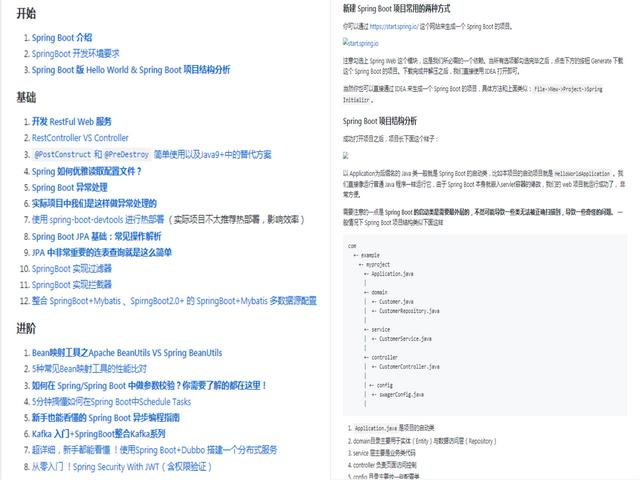640x480 pixels.
Task: Open 'Kafka 入门+SpringBoot整合Kafka系列' link
Action: [x=98, y=433]
